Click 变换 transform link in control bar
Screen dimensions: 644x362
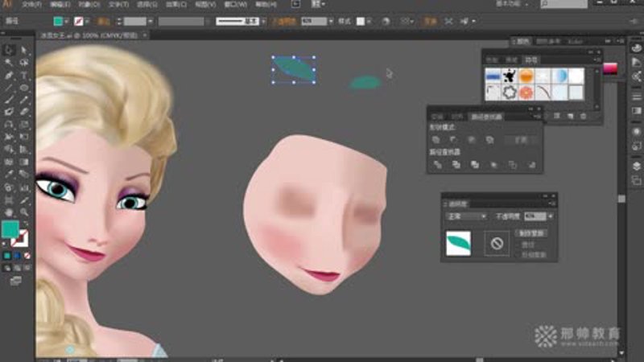[430, 22]
